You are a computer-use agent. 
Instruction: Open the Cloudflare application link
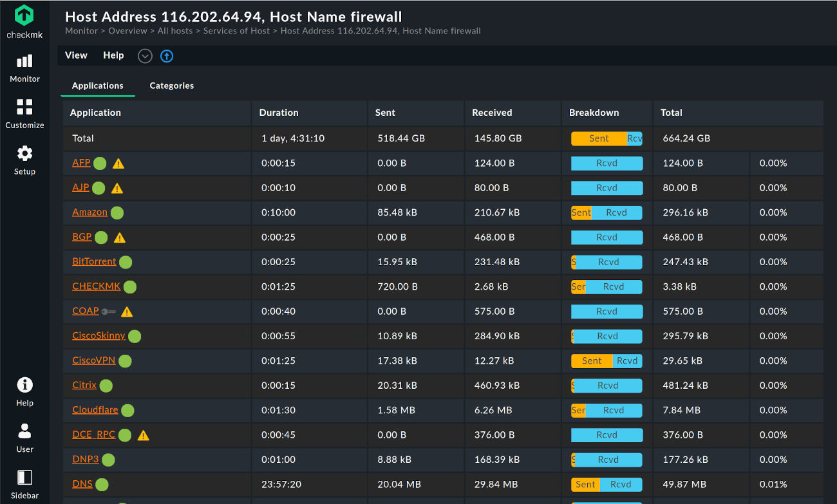click(x=95, y=410)
